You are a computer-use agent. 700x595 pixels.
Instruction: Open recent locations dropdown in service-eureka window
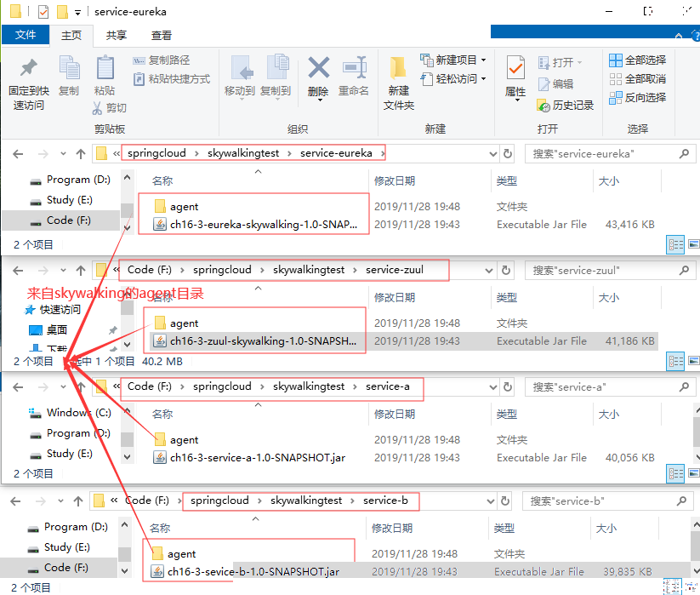coord(63,154)
